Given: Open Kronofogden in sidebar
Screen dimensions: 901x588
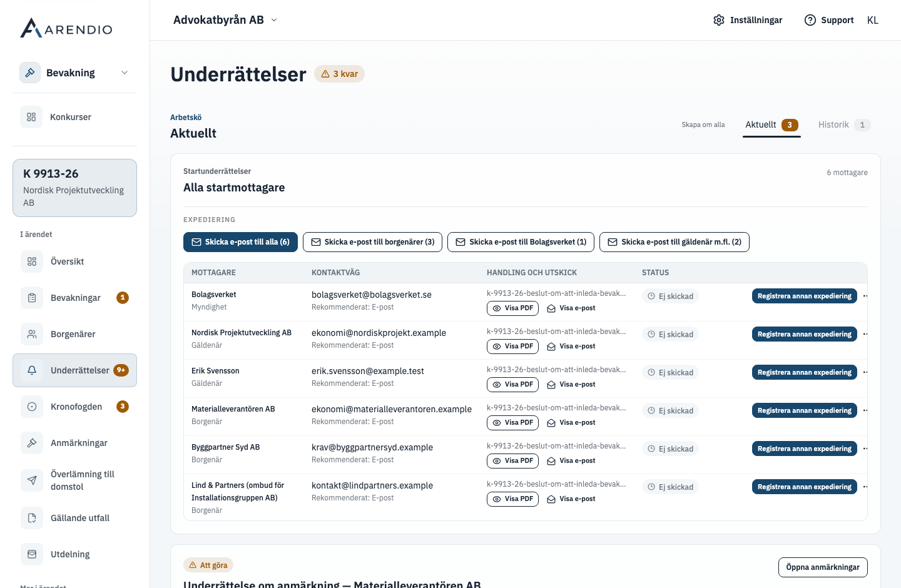Looking at the screenshot, I should point(74,407).
